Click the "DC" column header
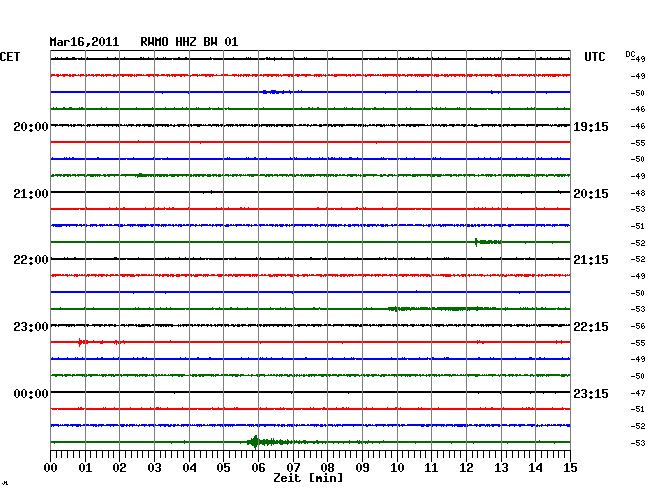 coord(630,54)
